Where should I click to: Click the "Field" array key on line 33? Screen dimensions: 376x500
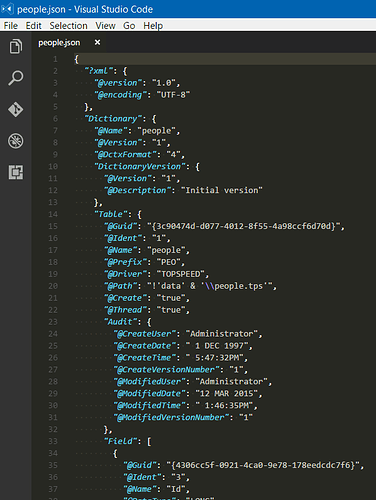coord(120,441)
